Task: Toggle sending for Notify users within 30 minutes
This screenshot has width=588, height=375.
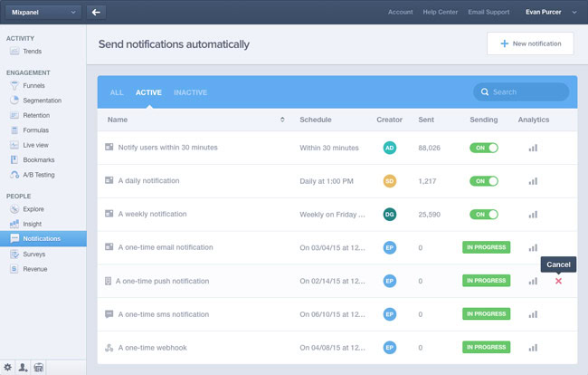Action: [484, 148]
